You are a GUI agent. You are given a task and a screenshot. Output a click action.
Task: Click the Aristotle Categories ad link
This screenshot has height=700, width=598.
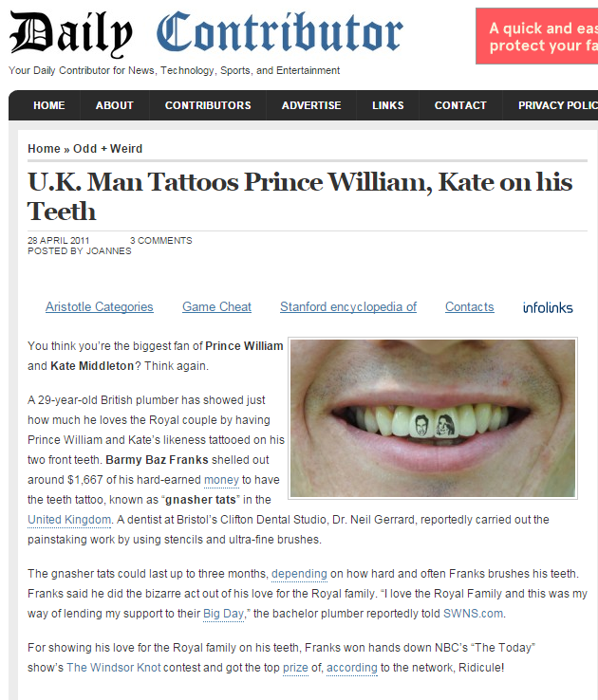pos(99,306)
